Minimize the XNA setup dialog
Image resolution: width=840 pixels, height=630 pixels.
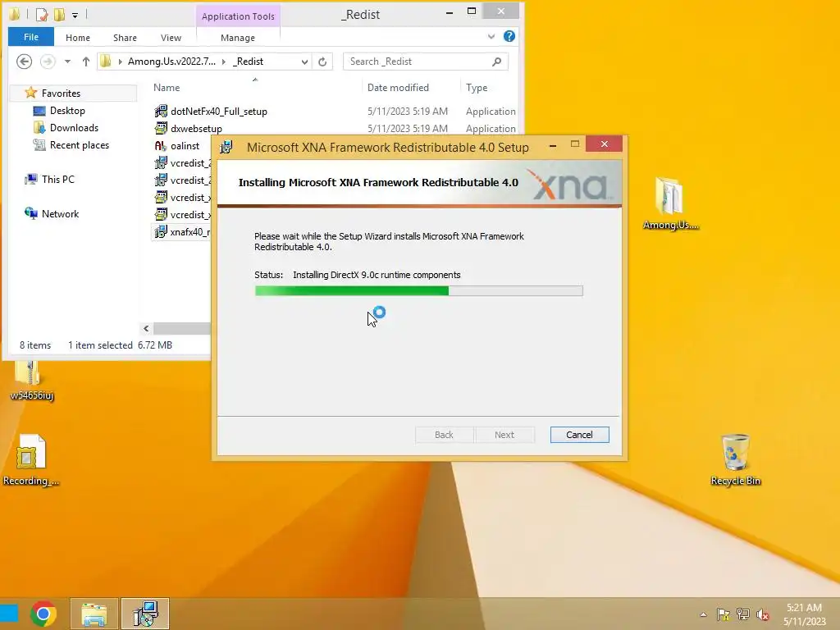(x=553, y=145)
